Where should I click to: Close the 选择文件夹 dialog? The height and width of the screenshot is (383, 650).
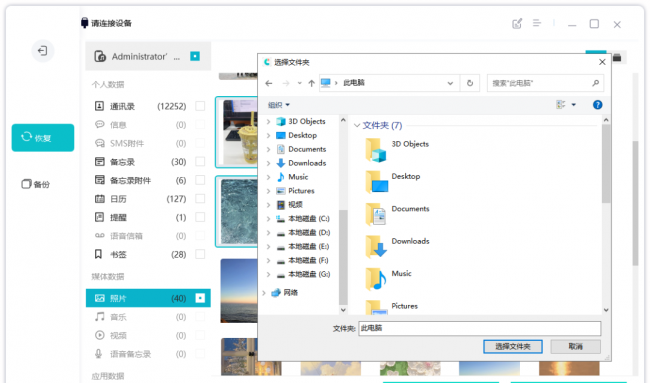click(x=602, y=62)
